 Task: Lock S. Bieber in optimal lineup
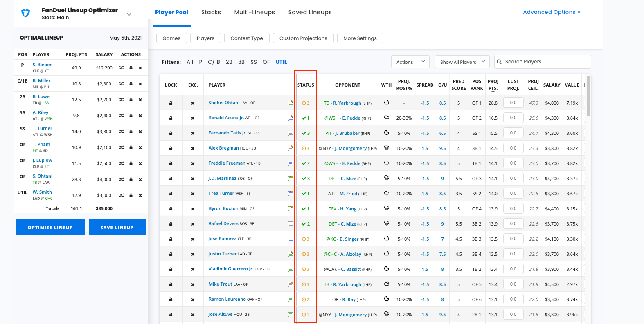click(x=131, y=68)
